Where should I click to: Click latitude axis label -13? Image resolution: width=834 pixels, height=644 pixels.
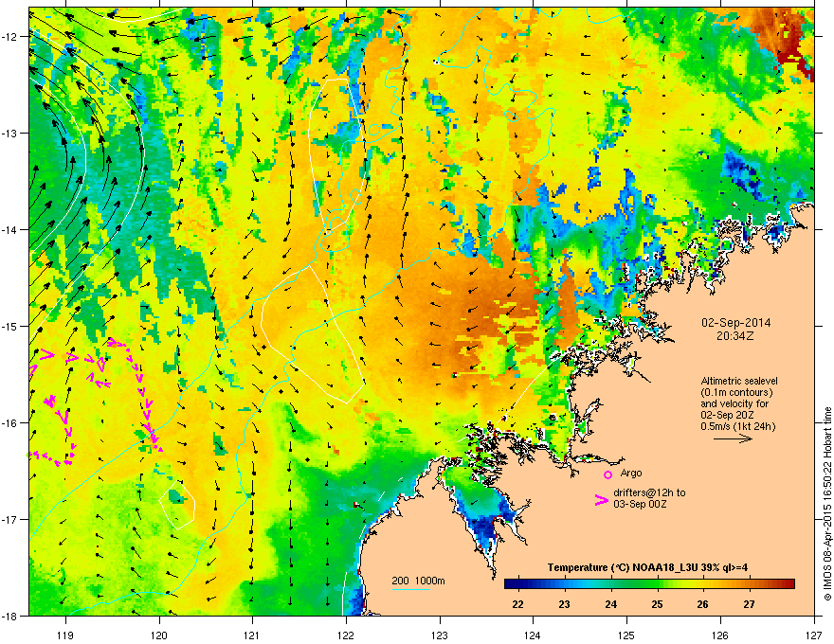9,133
